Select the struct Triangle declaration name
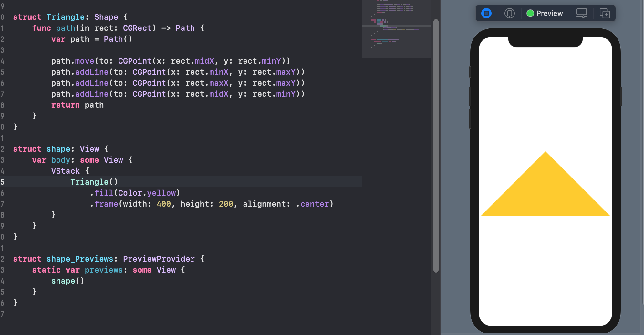 [66, 17]
